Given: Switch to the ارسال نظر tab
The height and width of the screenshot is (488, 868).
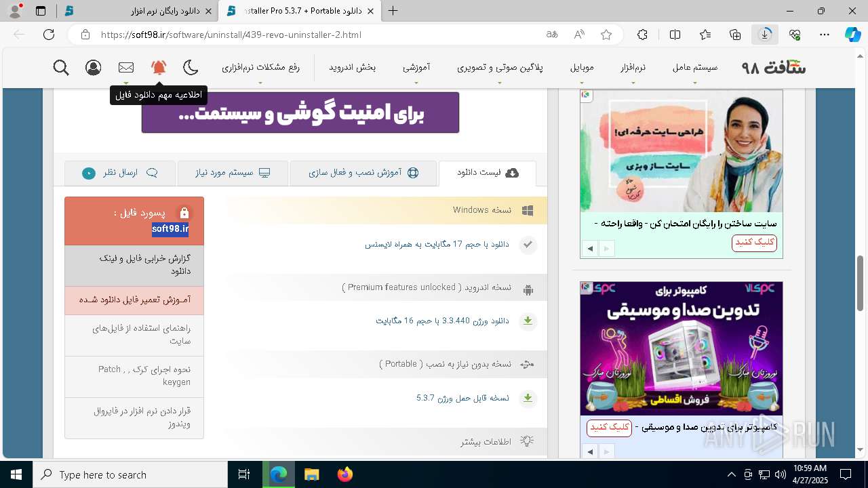Looking at the screenshot, I should [120, 173].
